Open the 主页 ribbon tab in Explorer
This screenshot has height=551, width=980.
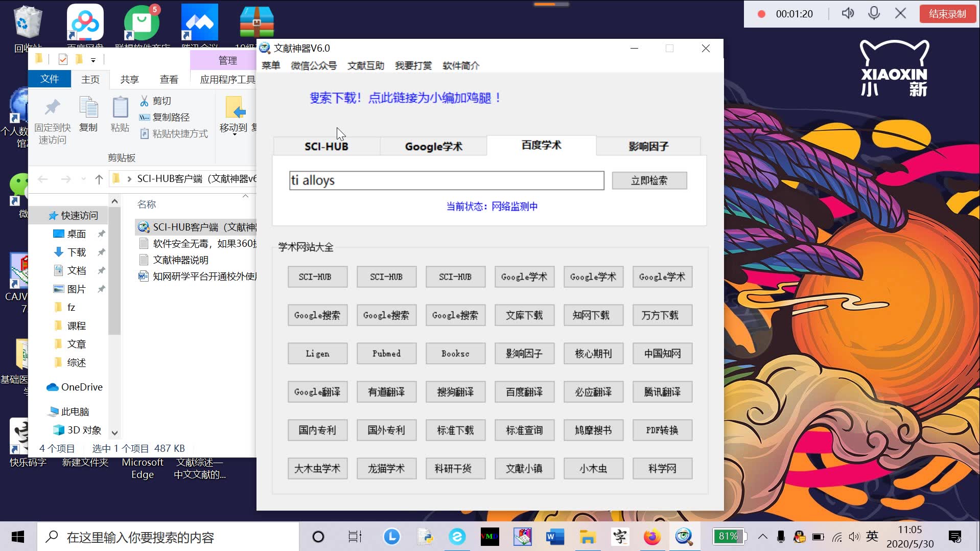pyautogui.click(x=90, y=79)
